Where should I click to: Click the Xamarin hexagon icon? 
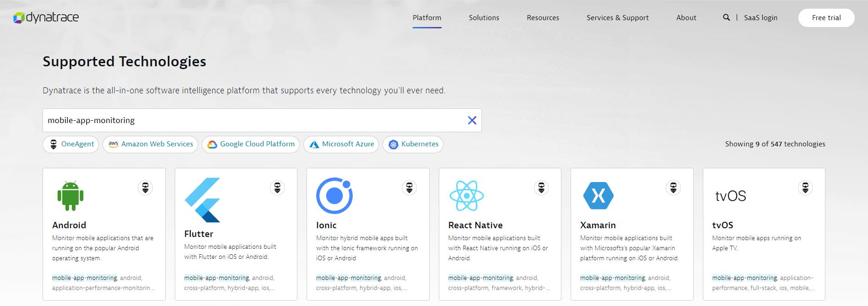[598, 196]
